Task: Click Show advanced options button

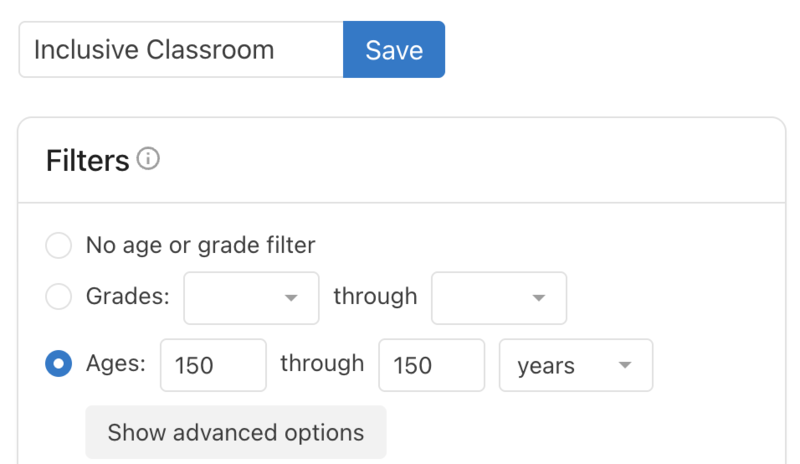Action: [x=236, y=433]
